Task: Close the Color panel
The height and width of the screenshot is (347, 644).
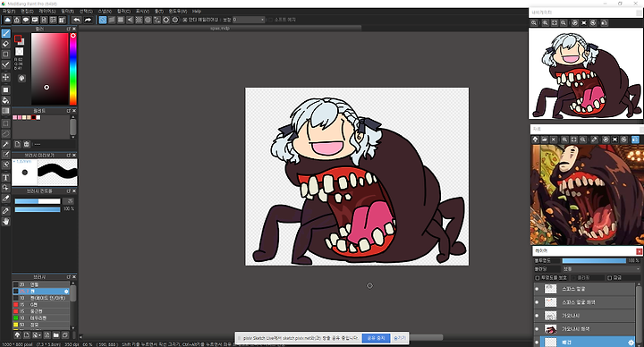Action: pyautogui.click(x=74, y=30)
